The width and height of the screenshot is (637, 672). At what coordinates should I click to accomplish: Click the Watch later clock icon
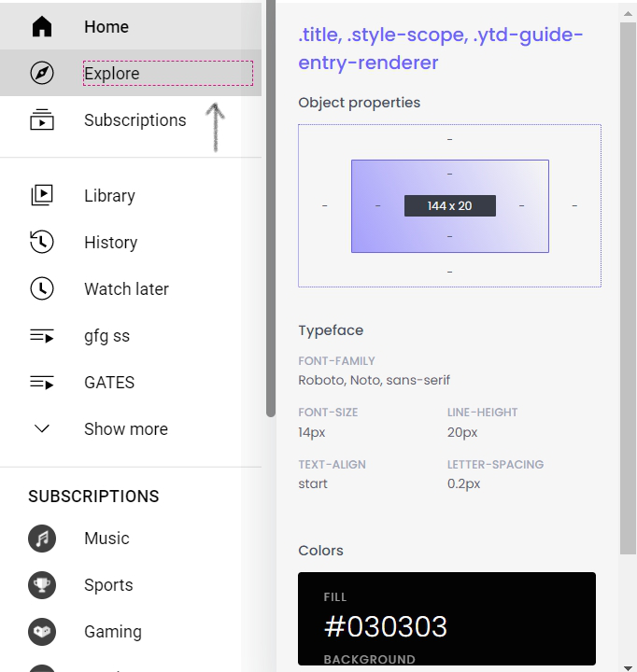(42, 288)
